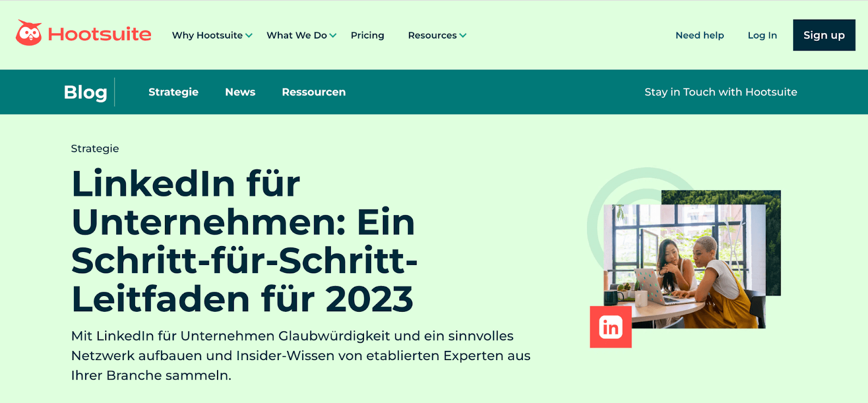
Task: Select the Ressourcen blog tab
Action: click(x=314, y=92)
